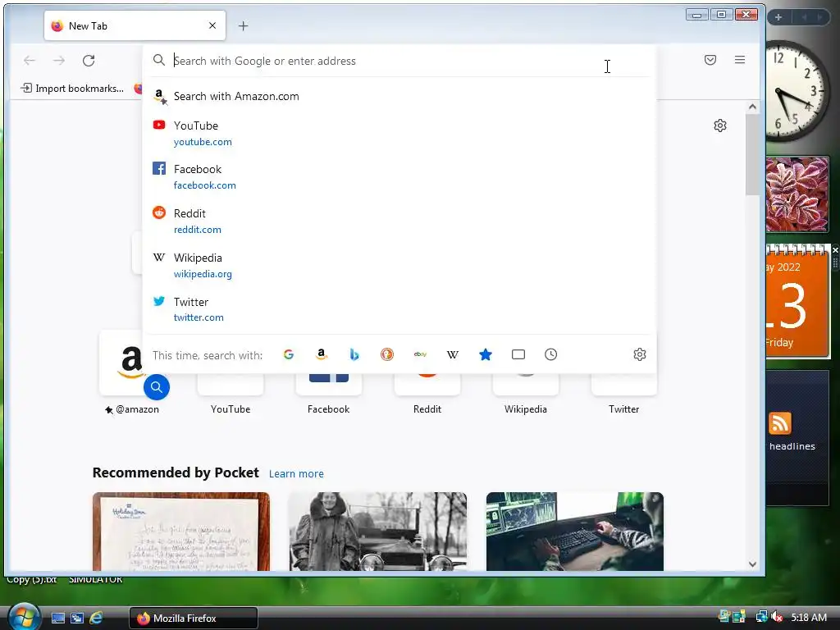Search history using the clock icon
The image size is (840, 630).
(x=550, y=354)
